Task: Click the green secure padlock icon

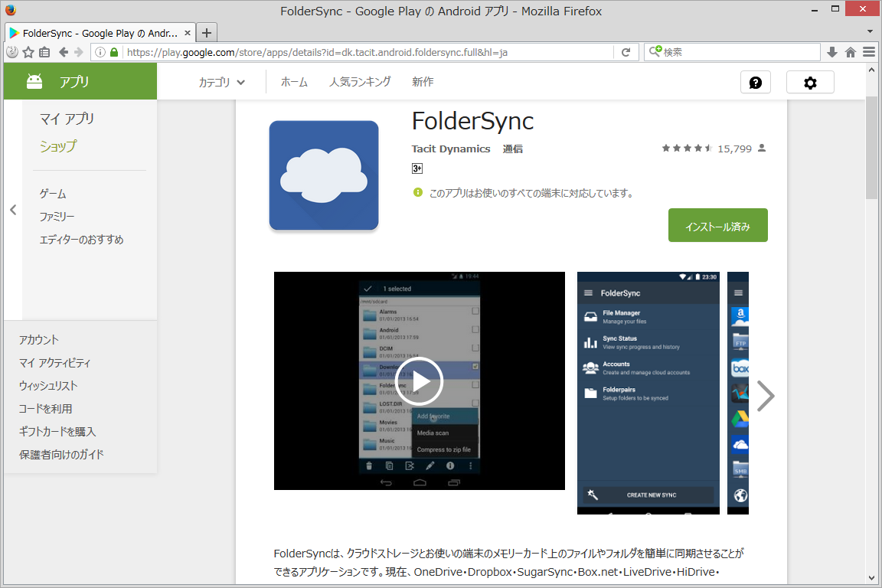Action: coord(114,52)
